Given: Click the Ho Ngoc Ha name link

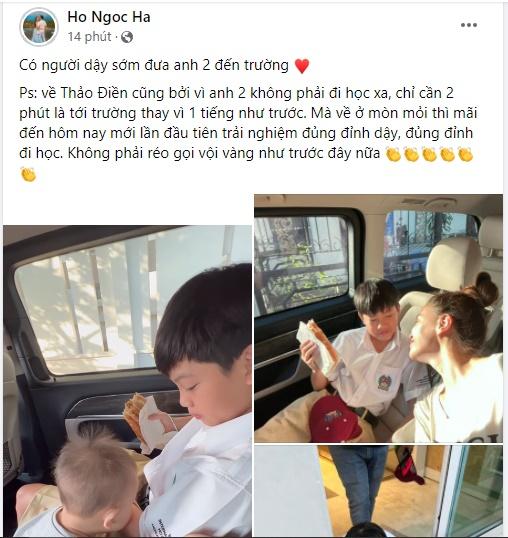Looking at the screenshot, I should pyautogui.click(x=109, y=17).
